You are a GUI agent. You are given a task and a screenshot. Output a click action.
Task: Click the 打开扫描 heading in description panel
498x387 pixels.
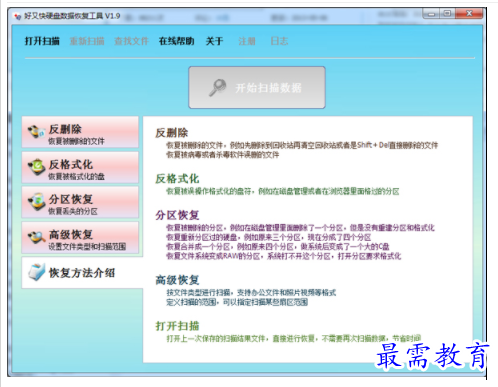177,326
